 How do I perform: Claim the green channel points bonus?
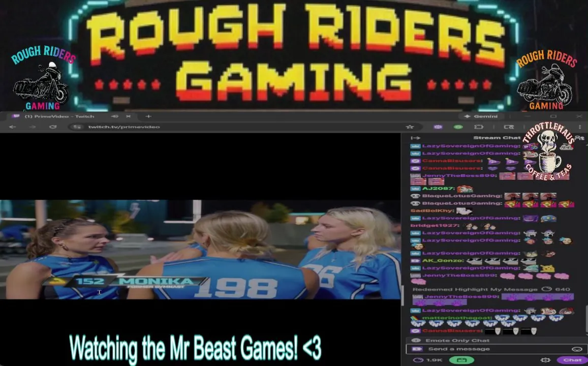(461, 360)
